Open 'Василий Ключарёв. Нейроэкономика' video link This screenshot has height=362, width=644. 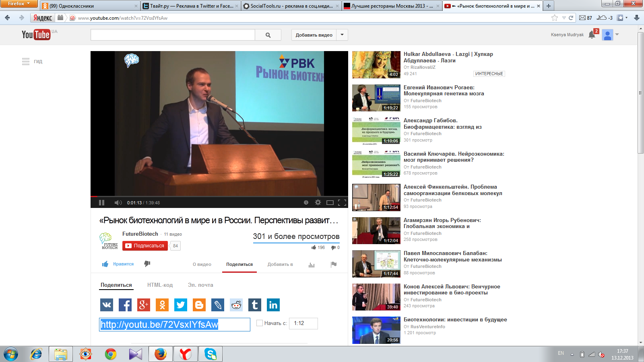tap(454, 157)
